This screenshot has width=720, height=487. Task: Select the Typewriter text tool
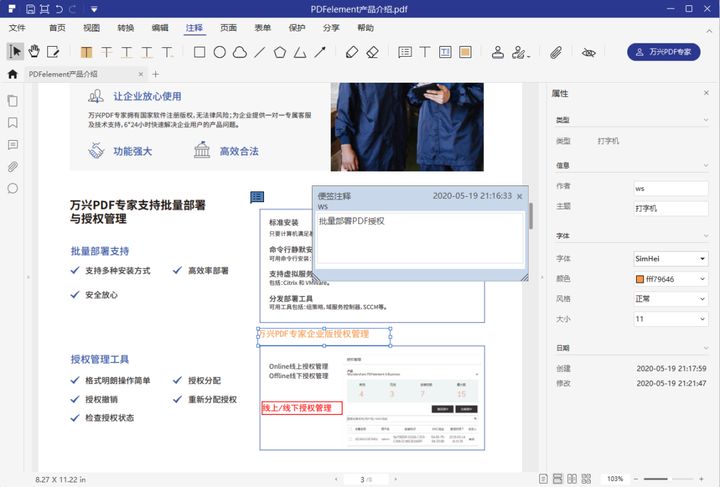(x=425, y=52)
